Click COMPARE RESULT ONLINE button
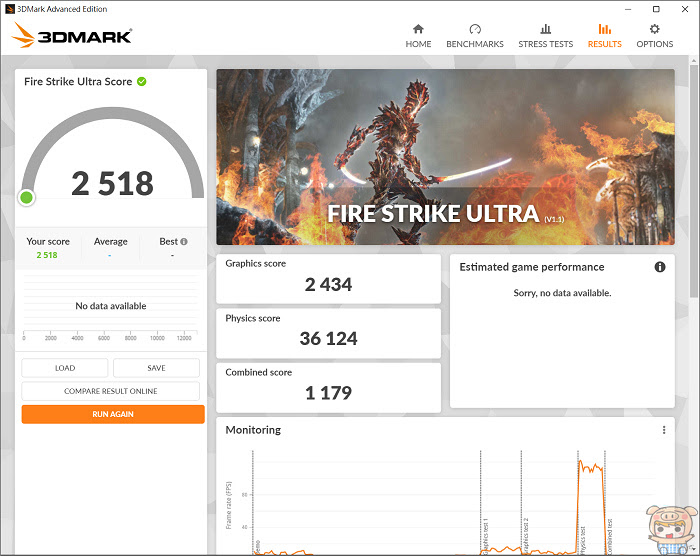This screenshot has height=556, width=700. click(111, 391)
